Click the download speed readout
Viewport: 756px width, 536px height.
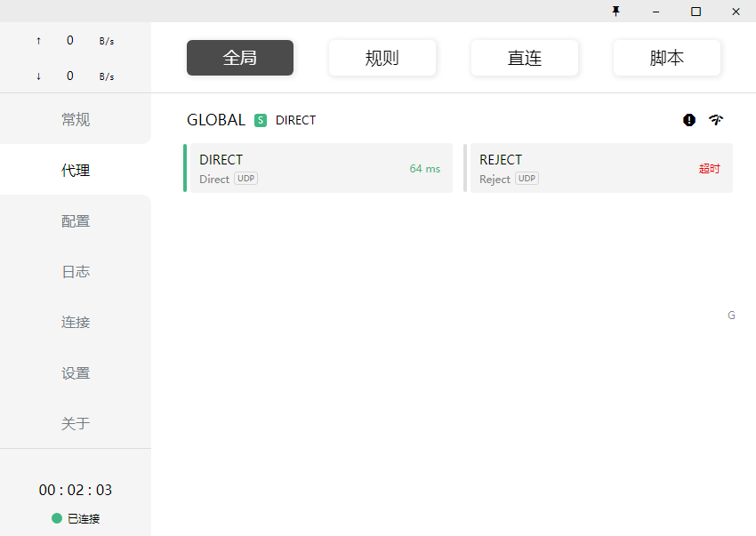coord(76,76)
